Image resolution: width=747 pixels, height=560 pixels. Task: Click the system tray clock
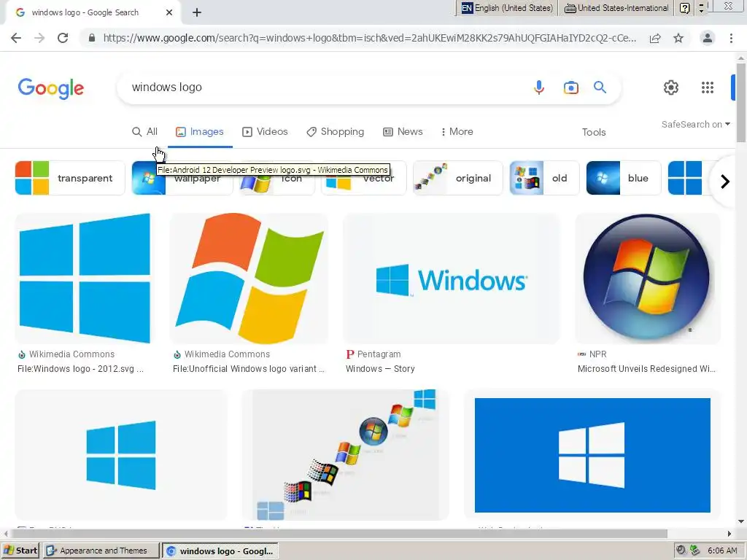coord(722,551)
